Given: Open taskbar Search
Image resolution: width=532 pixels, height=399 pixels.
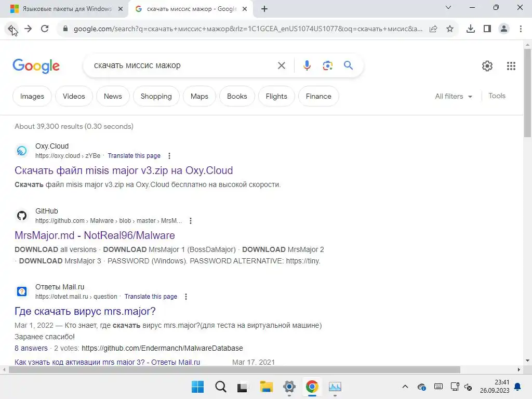Looking at the screenshot, I should pos(220,387).
